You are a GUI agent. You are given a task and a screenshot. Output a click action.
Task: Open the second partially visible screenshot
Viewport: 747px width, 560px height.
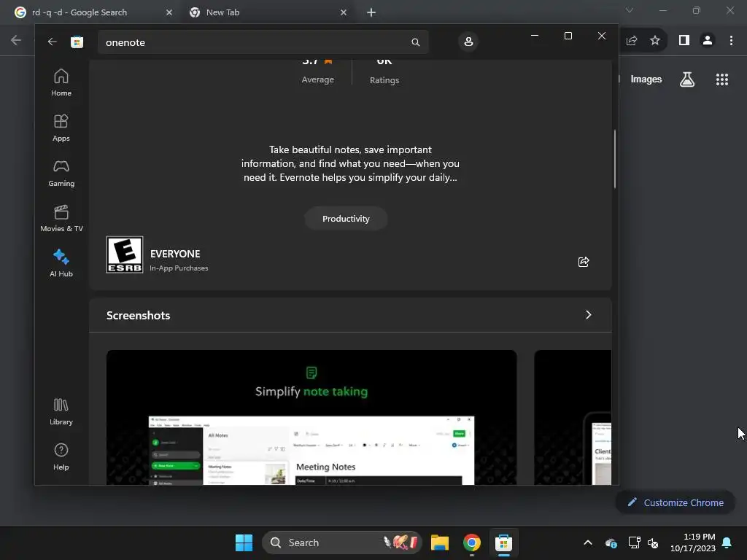[573, 417]
